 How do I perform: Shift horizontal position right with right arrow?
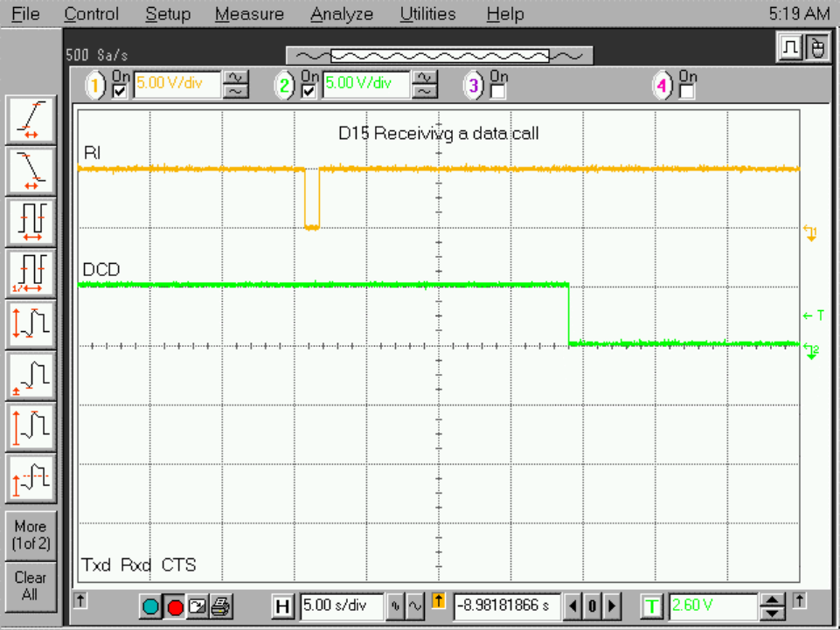pyautogui.click(x=612, y=606)
